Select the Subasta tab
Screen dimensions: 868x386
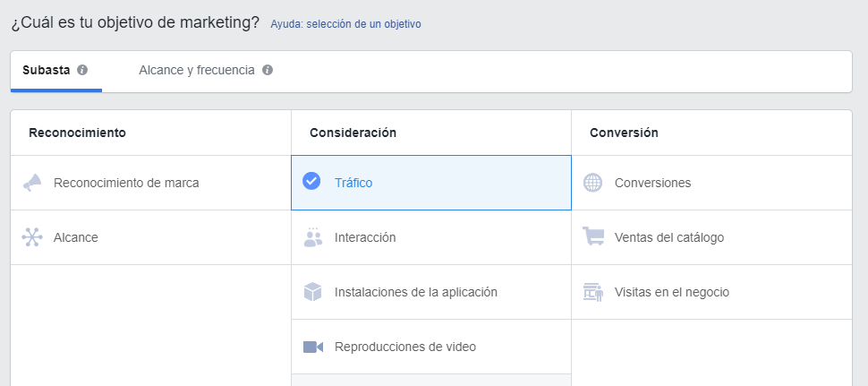point(47,71)
